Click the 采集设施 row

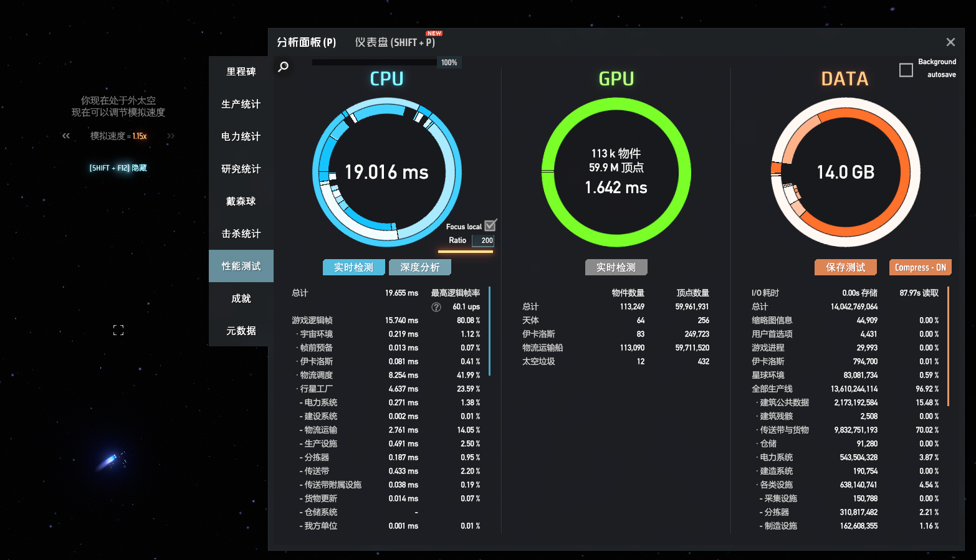tap(845, 498)
